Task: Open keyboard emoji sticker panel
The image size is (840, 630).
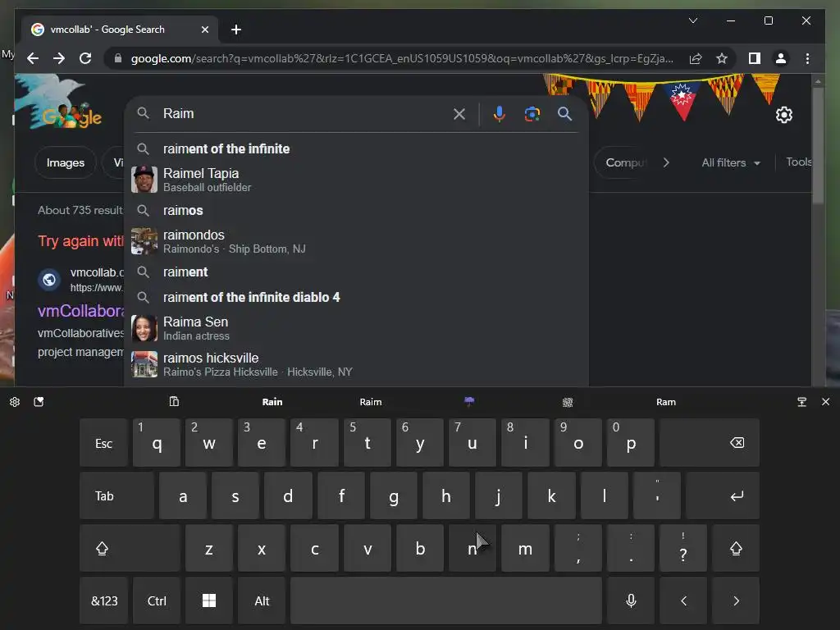Action: (39, 402)
